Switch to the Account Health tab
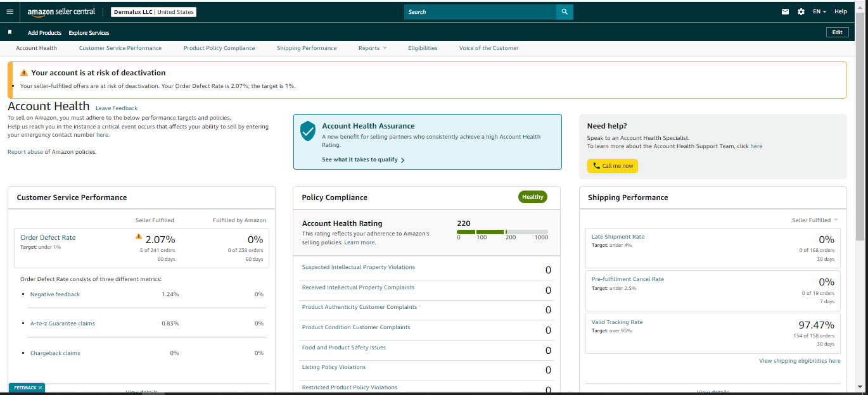 pos(36,48)
